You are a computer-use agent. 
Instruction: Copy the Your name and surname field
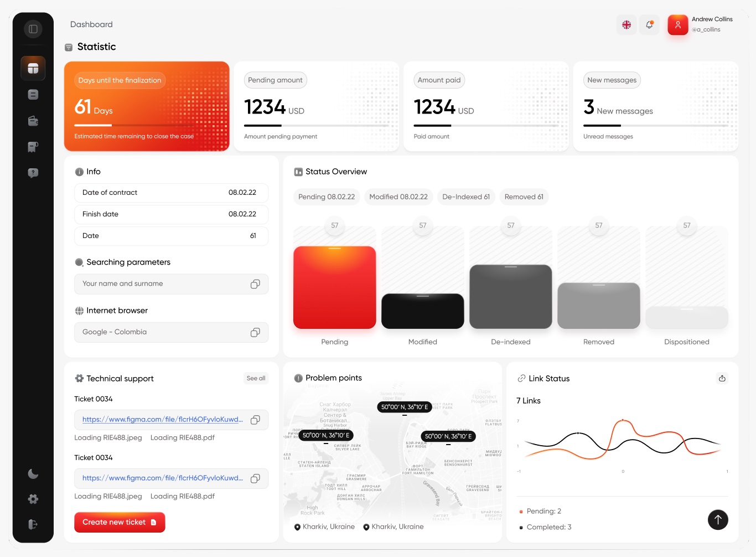(255, 284)
